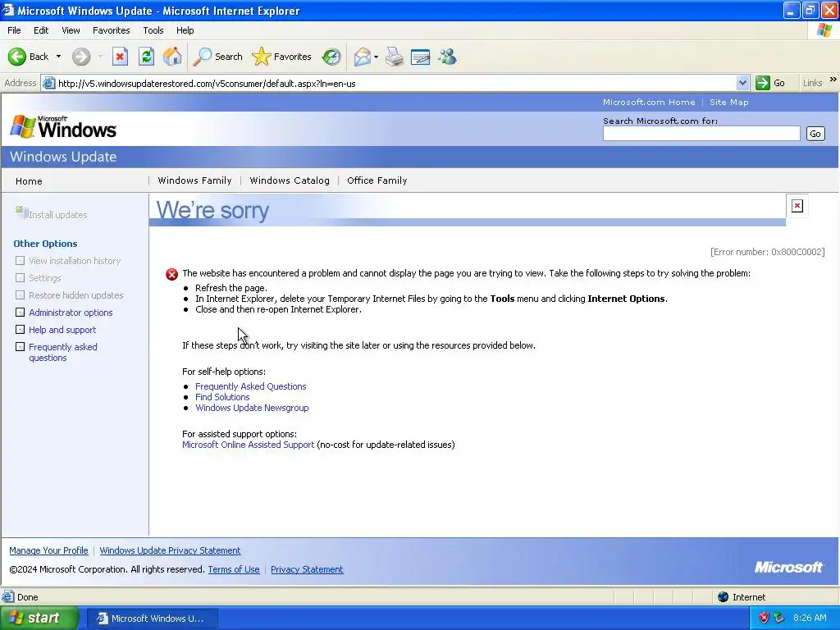
Task: Click the Search Microsoft.com input field
Action: click(x=701, y=134)
